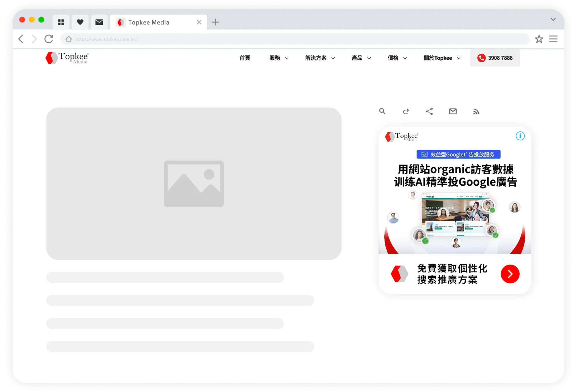Click the blue info icon on ad
Image resolution: width=577 pixels, height=392 pixels.
(x=520, y=136)
